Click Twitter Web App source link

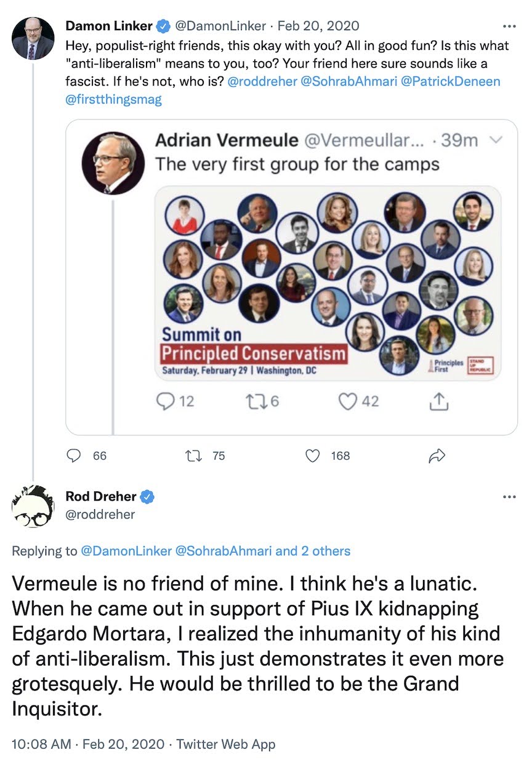(226, 744)
